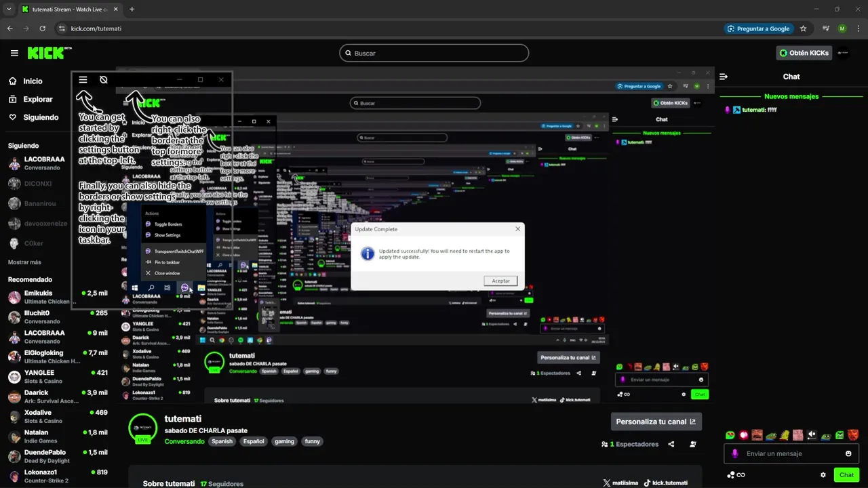Click the gaming tag

[284, 441]
